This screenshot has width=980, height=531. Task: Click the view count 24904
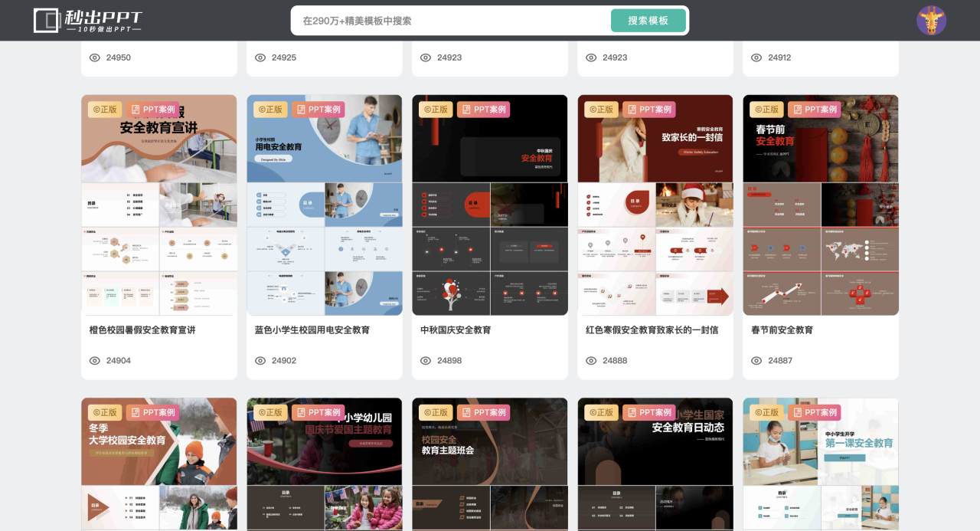pos(119,361)
